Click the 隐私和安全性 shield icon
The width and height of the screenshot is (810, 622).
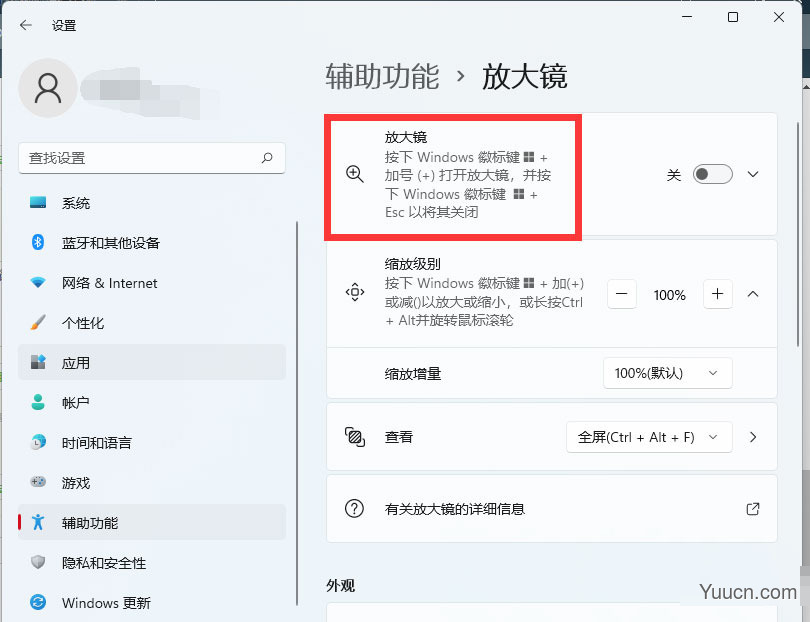click(x=38, y=562)
